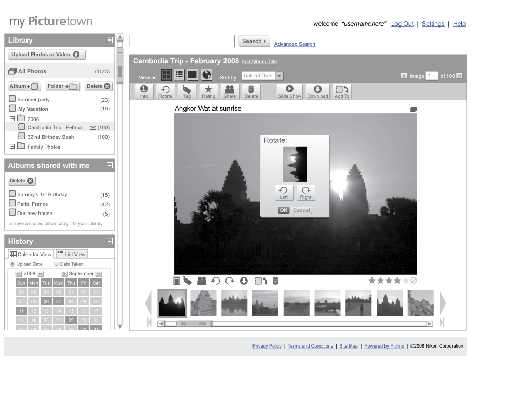Screen dimensions: 532x399
Task: Open the Advanced Search link
Action: pos(295,44)
